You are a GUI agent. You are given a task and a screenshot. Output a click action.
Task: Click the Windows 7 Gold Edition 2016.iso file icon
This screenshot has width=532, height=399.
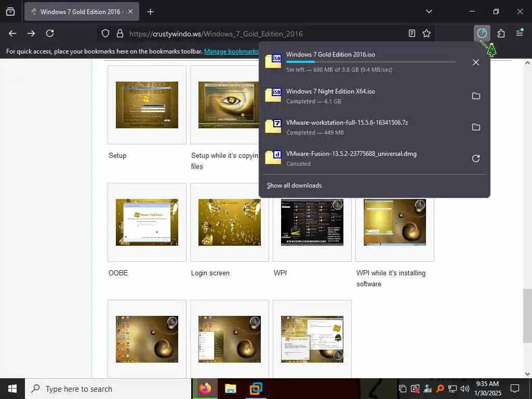click(x=273, y=61)
